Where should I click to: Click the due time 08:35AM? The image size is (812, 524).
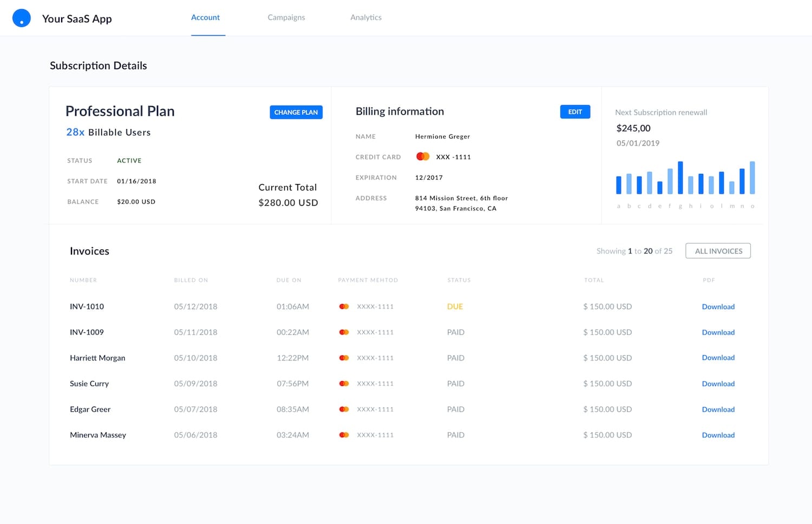point(292,409)
